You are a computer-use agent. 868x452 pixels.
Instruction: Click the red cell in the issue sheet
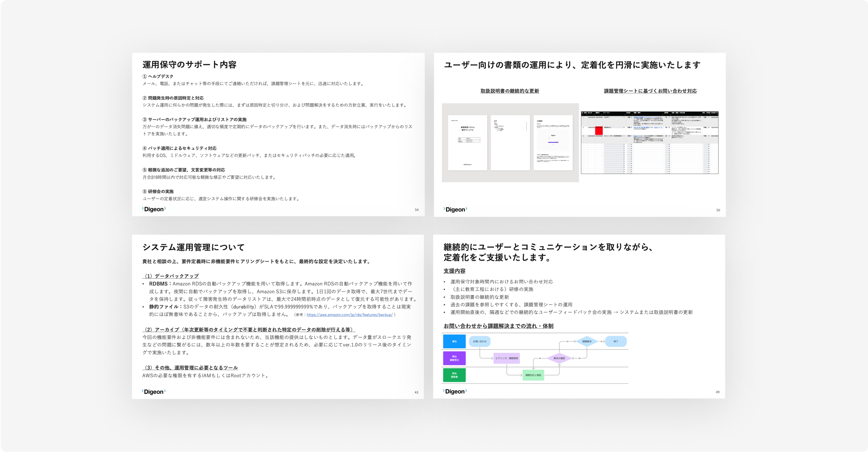point(599,130)
